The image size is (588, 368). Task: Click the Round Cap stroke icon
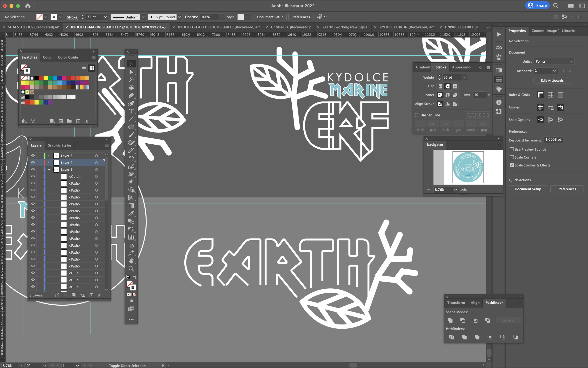[448, 86]
